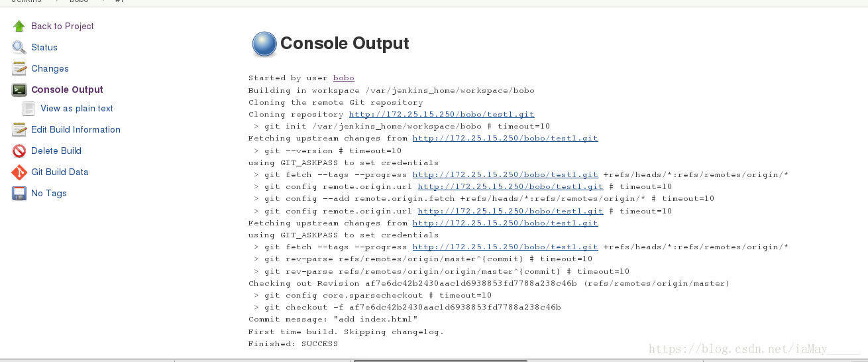Viewport: 868px width, 362px height.
Task: Click the No Tags link
Action: point(49,193)
